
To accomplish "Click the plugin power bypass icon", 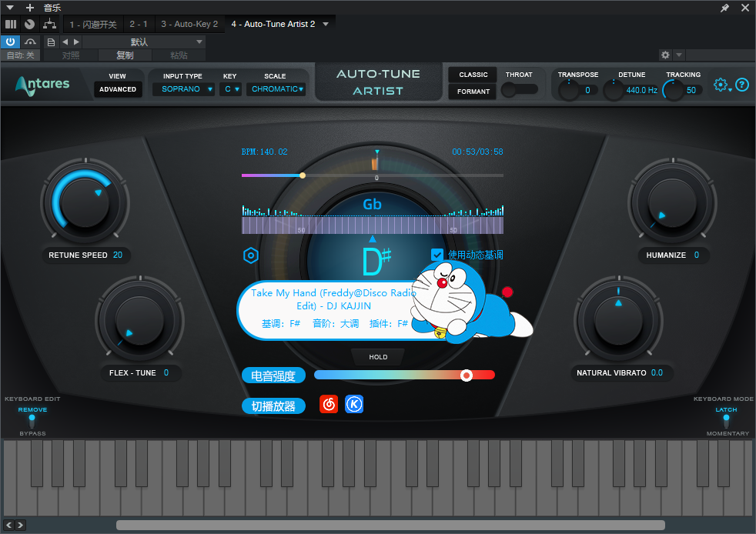I will pos(10,42).
